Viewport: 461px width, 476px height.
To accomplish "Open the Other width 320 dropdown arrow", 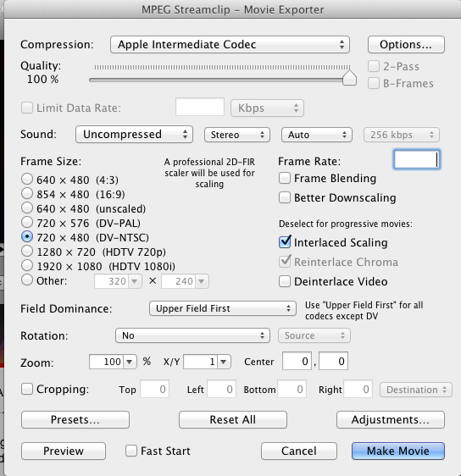I will (135, 281).
